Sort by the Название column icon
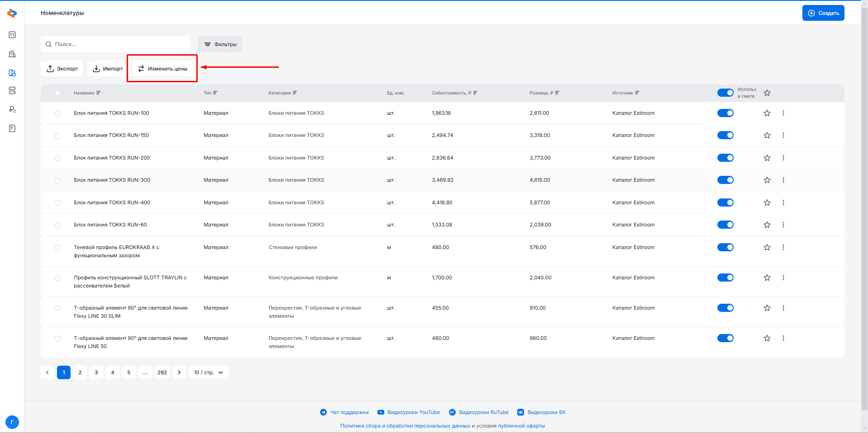Image resolution: width=868 pixels, height=433 pixels. [x=99, y=93]
